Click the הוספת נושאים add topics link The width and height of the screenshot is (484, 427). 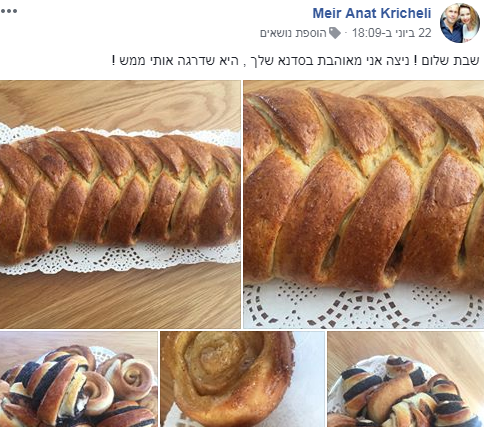[293, 33]
